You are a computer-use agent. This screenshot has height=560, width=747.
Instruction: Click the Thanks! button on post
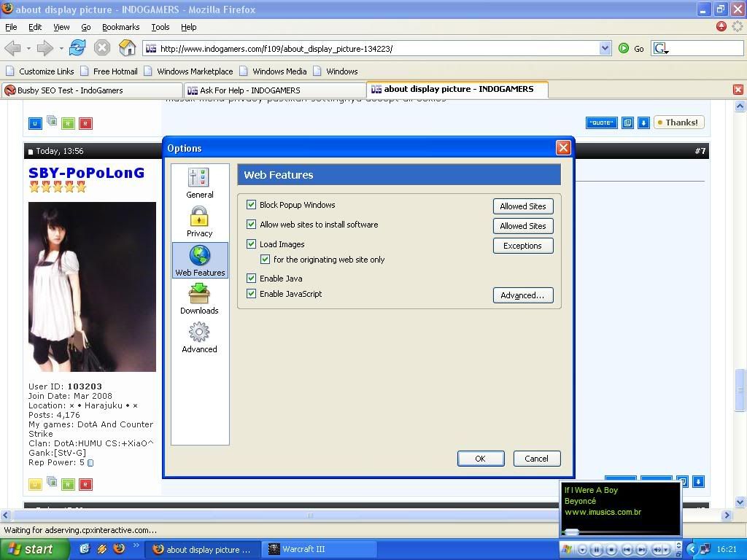click(x=678, y=122)
